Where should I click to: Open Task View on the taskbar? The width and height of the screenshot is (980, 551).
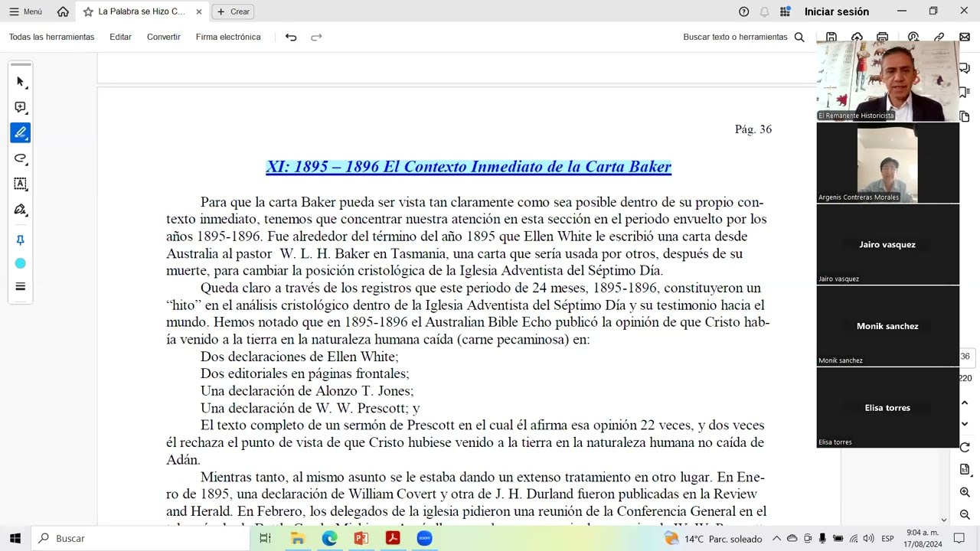pyautogui.click(x=266, y=538)
